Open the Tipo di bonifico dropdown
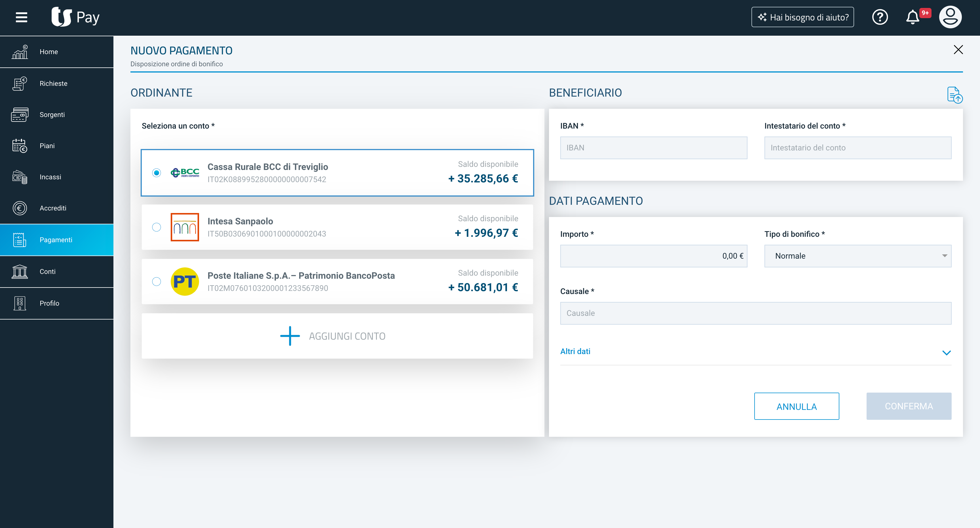 click(x=857, y=256)
